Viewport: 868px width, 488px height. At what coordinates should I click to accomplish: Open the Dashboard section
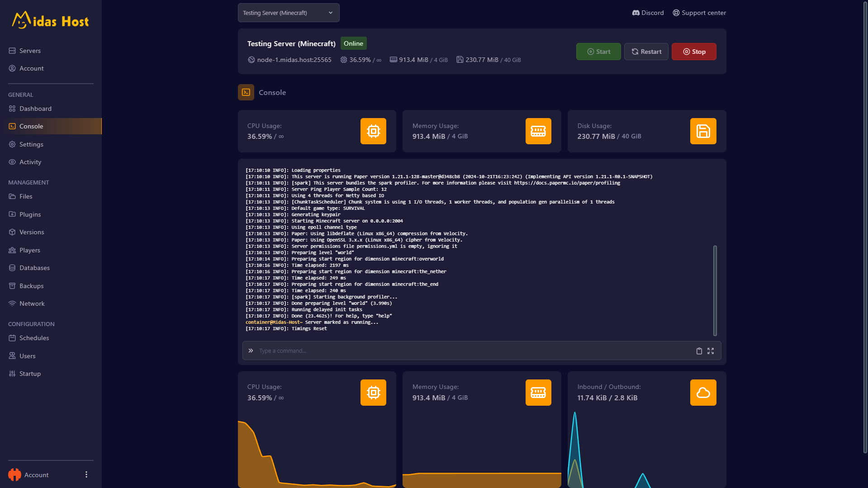pos(51,109)
